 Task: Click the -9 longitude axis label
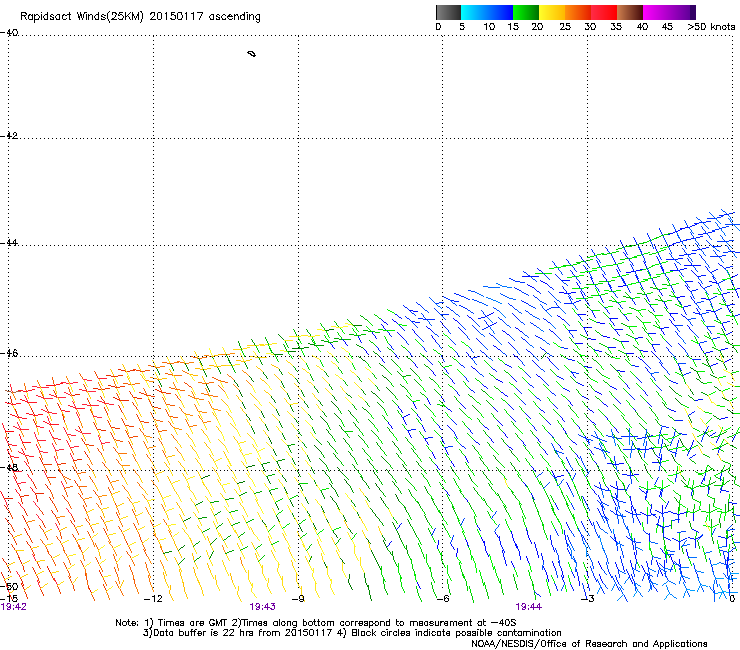pyautogui.click(x=298, y=599)
